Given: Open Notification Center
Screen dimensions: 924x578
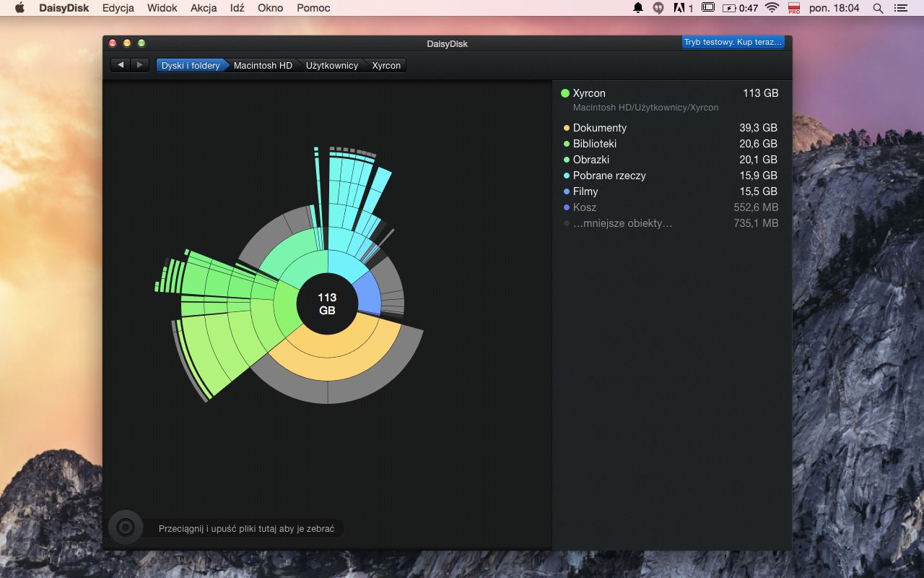Looking at the screenshot, I should click(x=900, y=8).
